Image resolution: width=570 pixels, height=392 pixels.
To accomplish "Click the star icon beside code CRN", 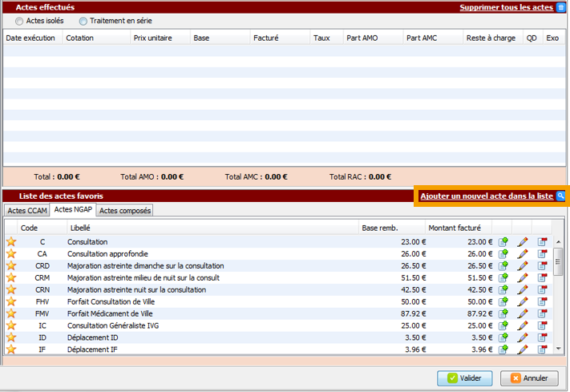I will pyautogui.click(x=11, y=289).
